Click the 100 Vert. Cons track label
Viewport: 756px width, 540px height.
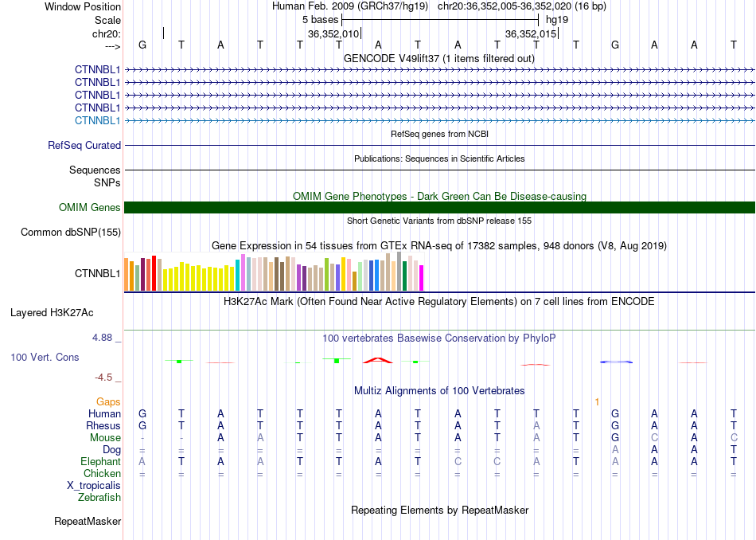tap(45, 357)
